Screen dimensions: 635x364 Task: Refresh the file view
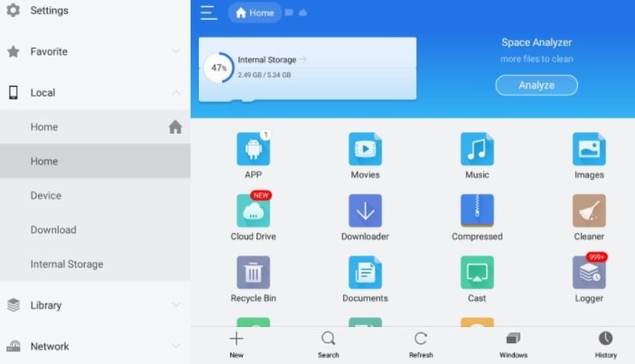[x=421, y=344]
